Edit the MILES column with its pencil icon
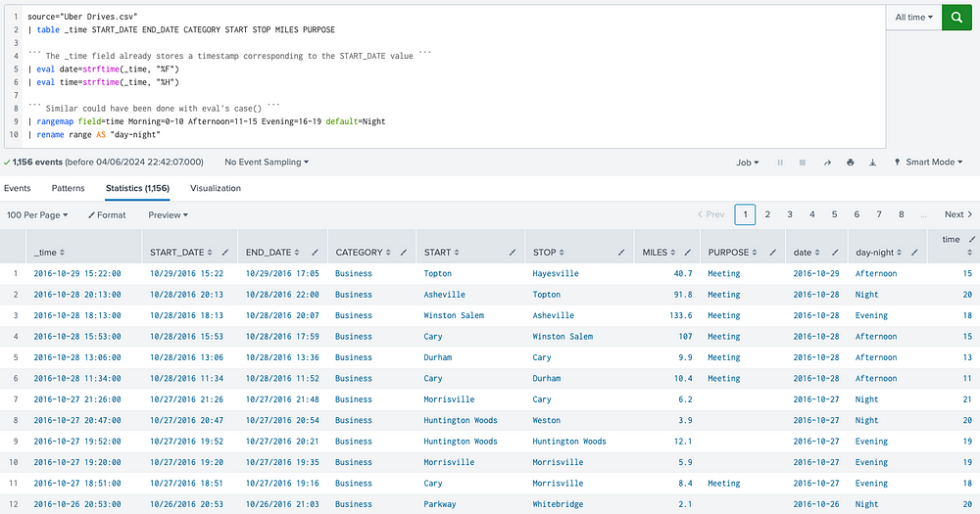The image size is (980, 514). click(688, 253)
